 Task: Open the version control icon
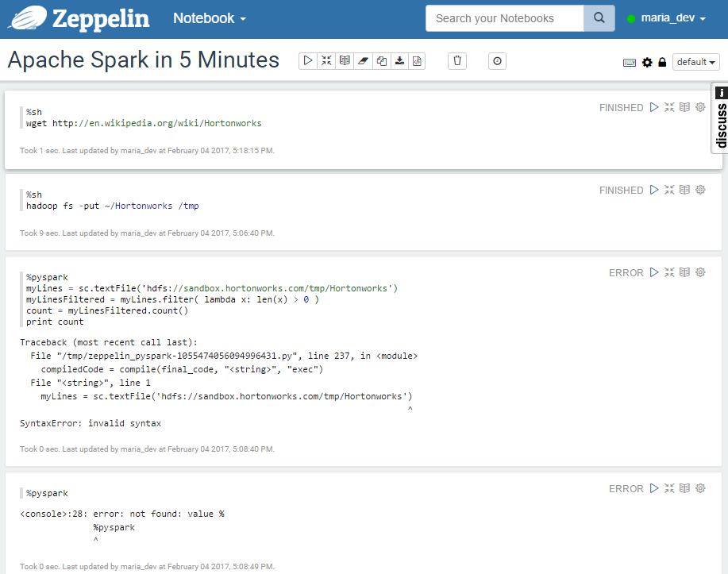(x=417, y=61)
